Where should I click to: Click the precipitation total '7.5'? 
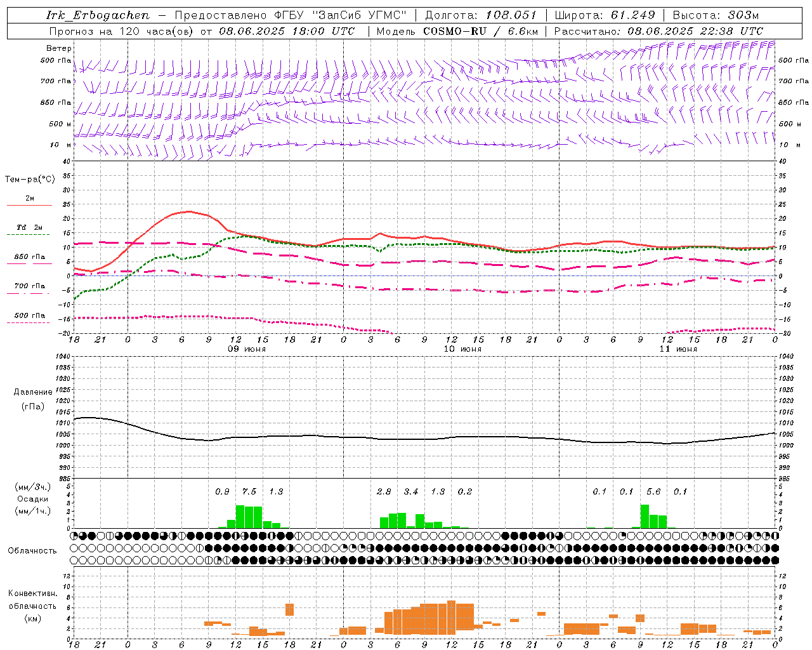click(x=249, y=492)
